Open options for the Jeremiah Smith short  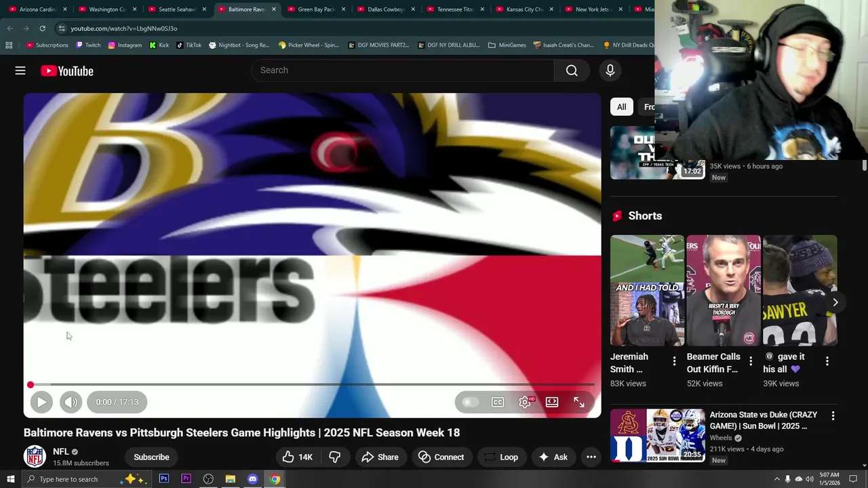[674, 362]
